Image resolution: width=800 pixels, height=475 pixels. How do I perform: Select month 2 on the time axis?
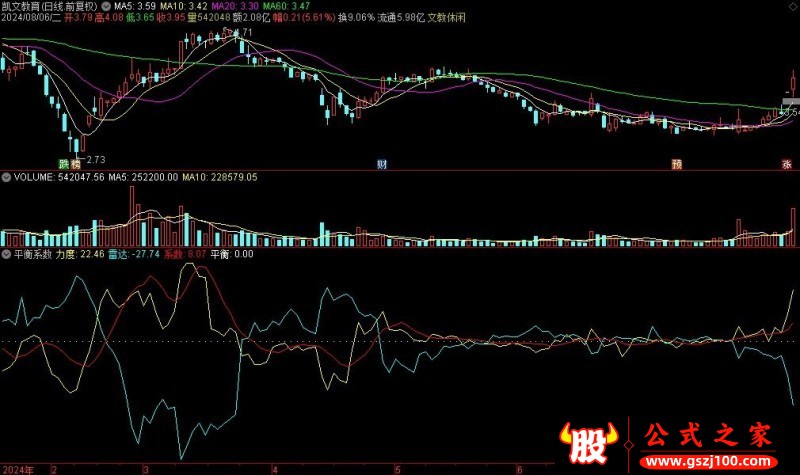coord(54,470)
